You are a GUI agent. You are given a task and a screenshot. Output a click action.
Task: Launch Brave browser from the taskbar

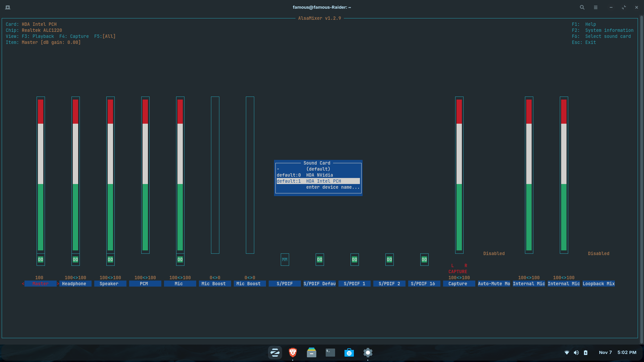coord(293,353)
